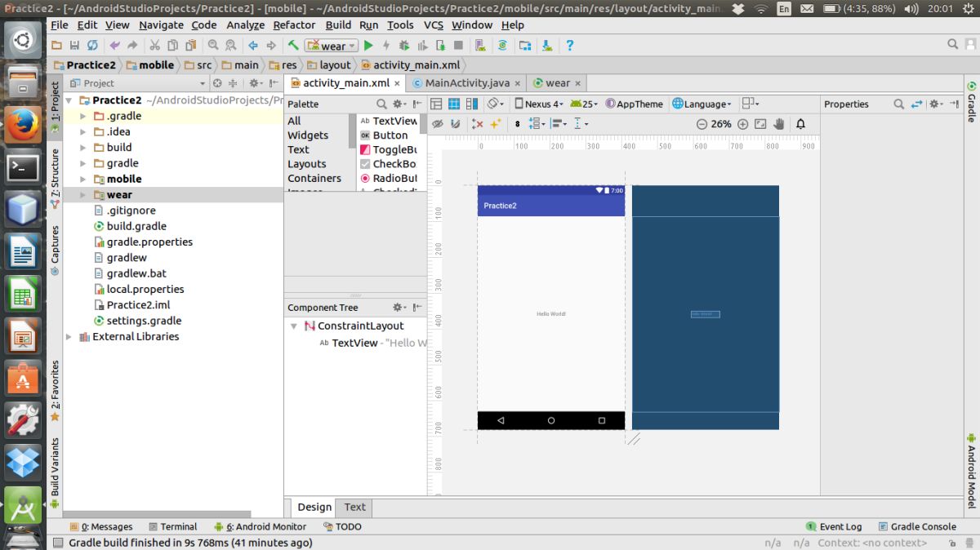
Task: Click the Synchronize icon in the toolbar
Action: tap(92, 46)
